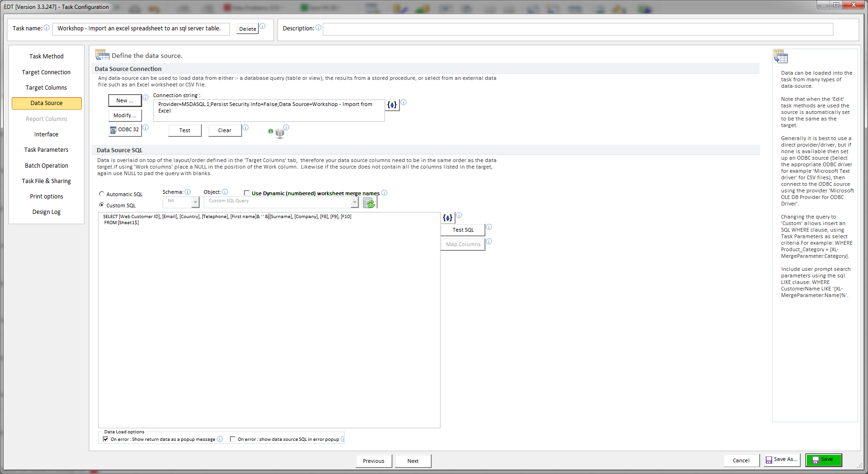The width and height of the screenshot is (868, 474).
Task: Open the Target Columns tab
Action: coord(46,88)
